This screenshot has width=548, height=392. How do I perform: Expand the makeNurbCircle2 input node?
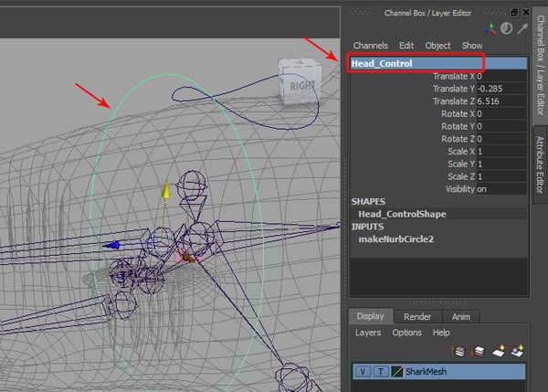[x=397, y=238]
